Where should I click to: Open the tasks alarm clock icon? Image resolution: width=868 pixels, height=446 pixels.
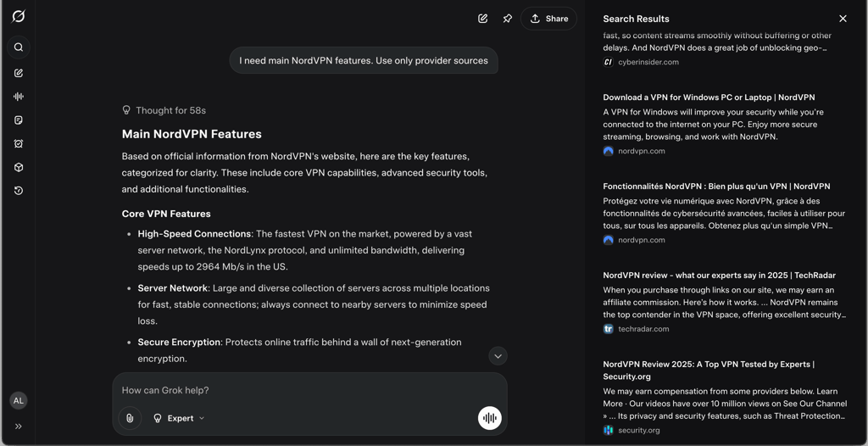(19, 143)
